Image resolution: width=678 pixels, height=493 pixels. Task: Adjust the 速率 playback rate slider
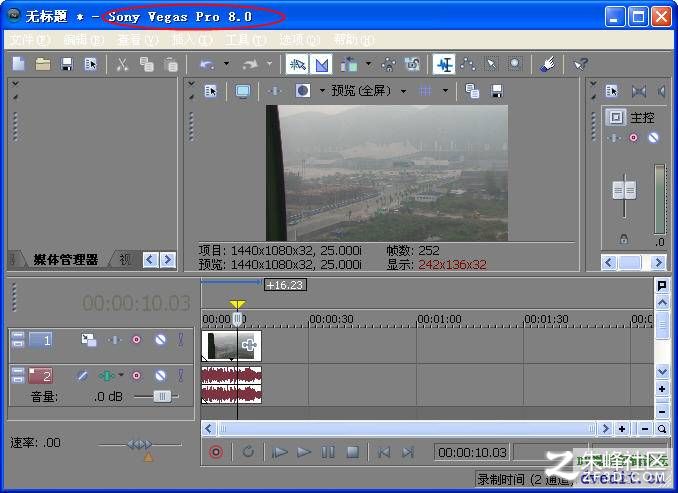pyautogui.click(x=140, y=444)
